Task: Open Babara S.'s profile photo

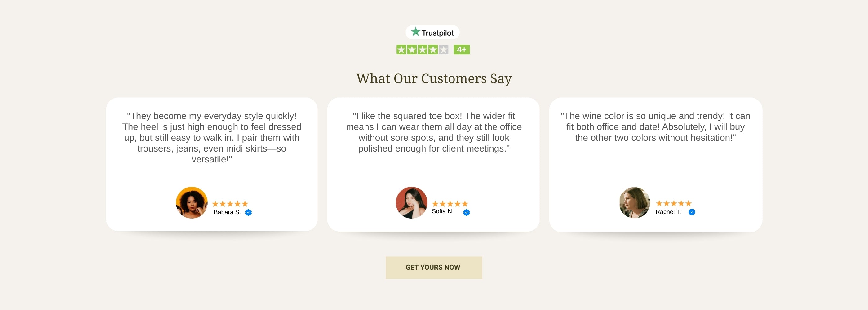Action: pos(192,202)
